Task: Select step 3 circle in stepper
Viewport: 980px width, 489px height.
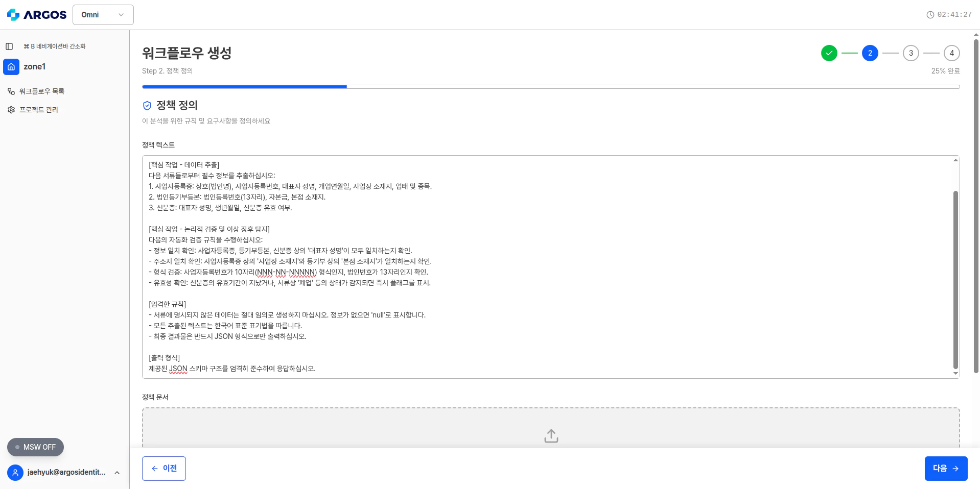Action: 911,53
